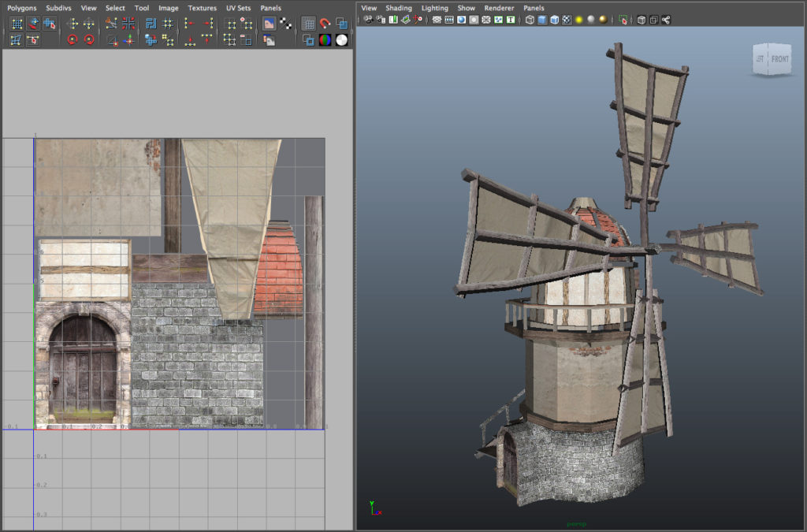Toggle the UV editor grid display
This screenshot has width=807, height=532.
coord(308,24)
